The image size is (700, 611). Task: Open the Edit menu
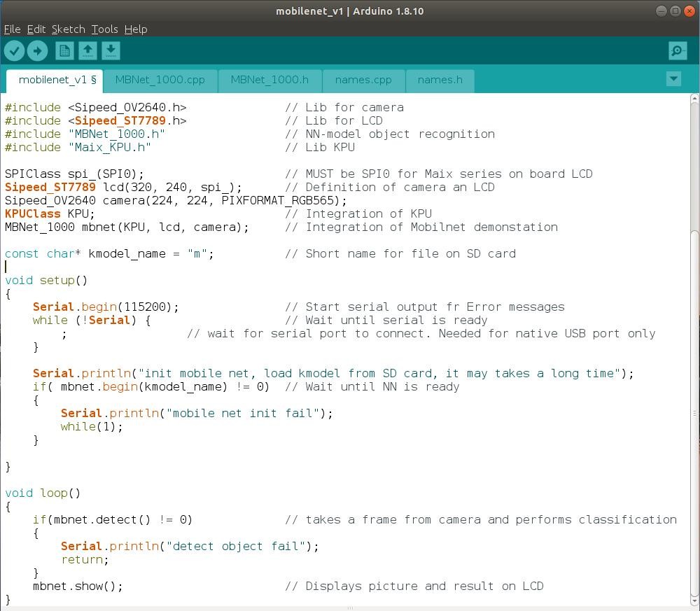[35, 29]
